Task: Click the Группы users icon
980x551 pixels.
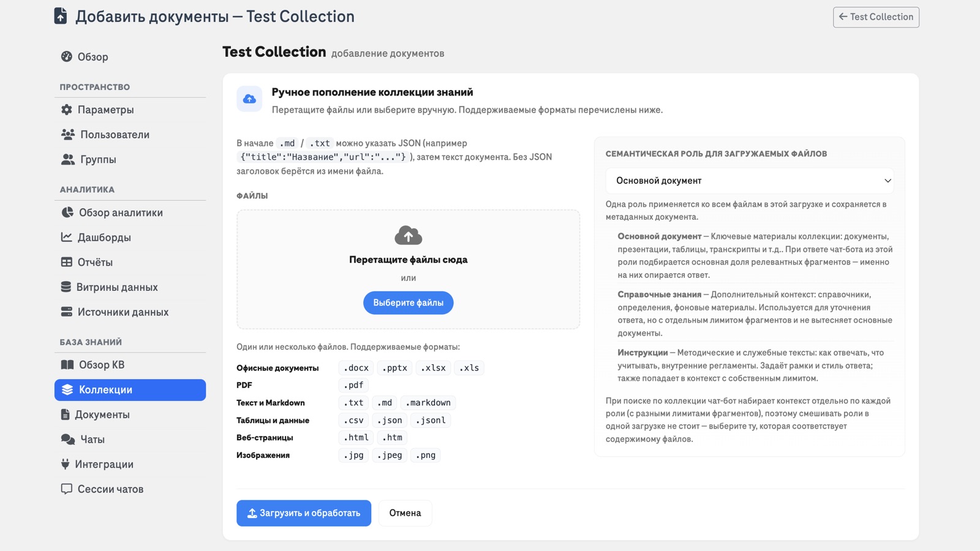Action: pos(68,159)
